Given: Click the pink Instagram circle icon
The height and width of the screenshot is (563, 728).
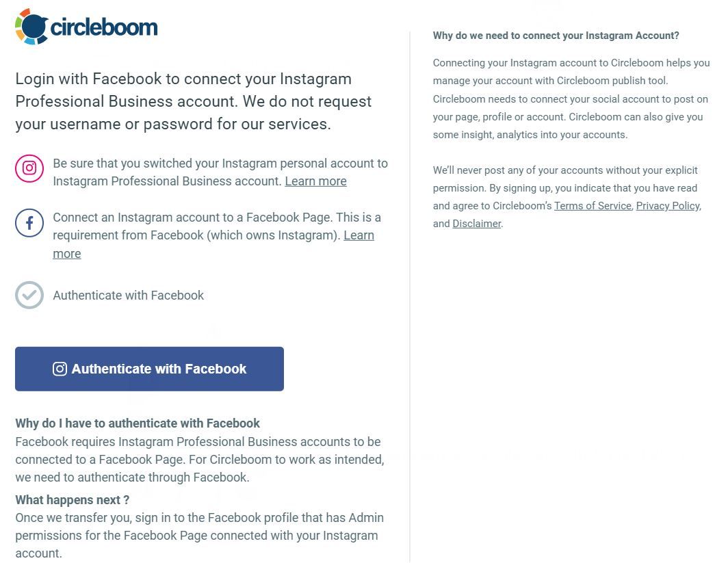Looking at the screenshot, I should tap(29, 168).
